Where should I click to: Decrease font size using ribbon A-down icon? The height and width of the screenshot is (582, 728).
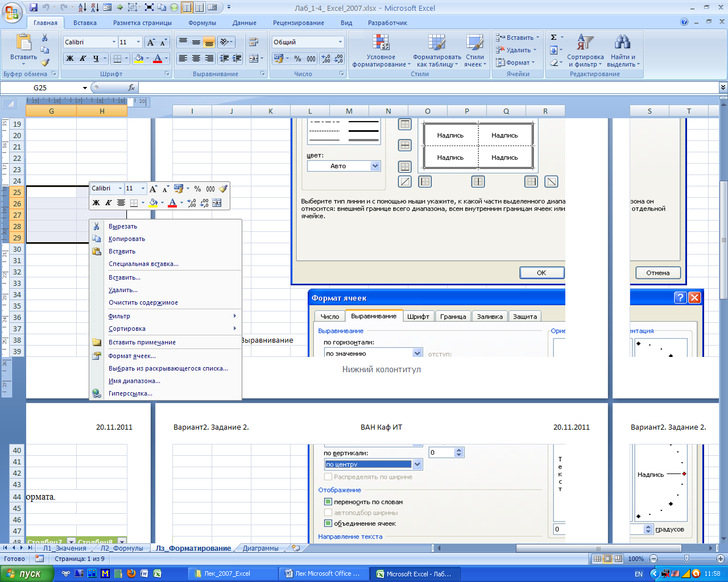coord(163,42)
